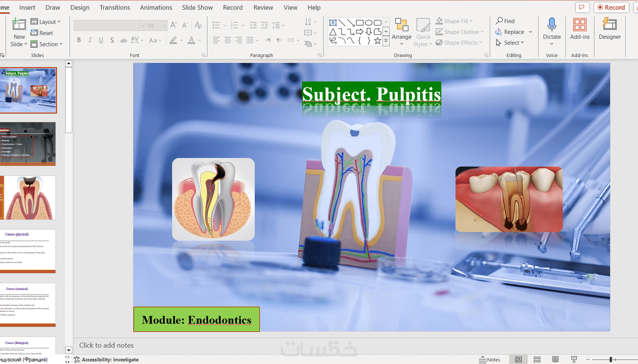Toggle Bold formatting

(79, 40)
